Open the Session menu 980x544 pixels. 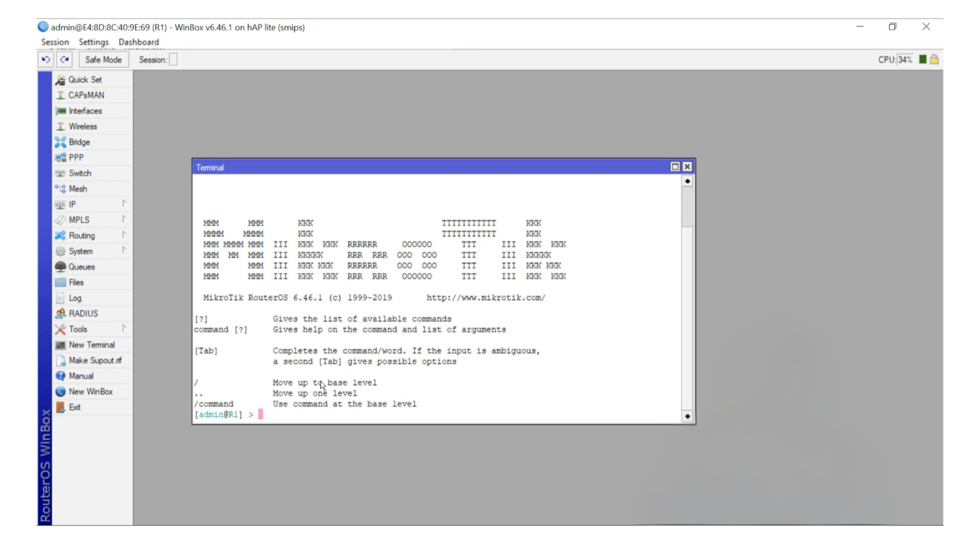[x=55, y=42]
